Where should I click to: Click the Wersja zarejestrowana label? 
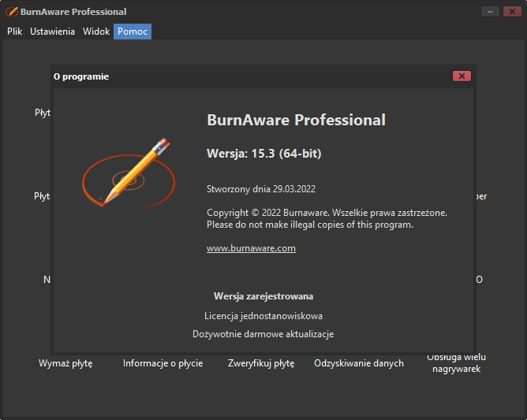(x=263, y=296)
